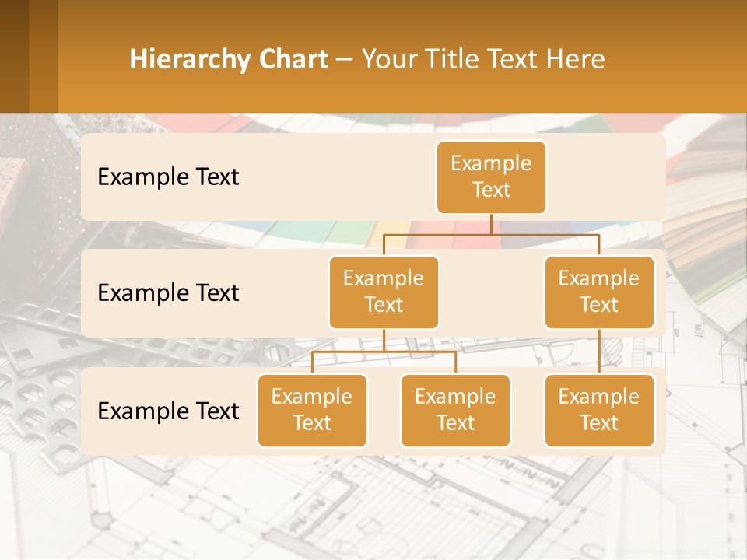This screenshot has width=747, height=560.
Task: Click the bottom row 'Example Text' label
Action: point(167,411)
